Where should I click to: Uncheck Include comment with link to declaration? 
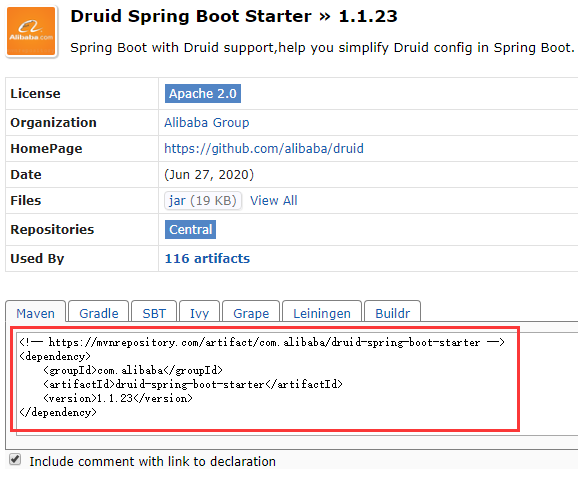[15, 460]
